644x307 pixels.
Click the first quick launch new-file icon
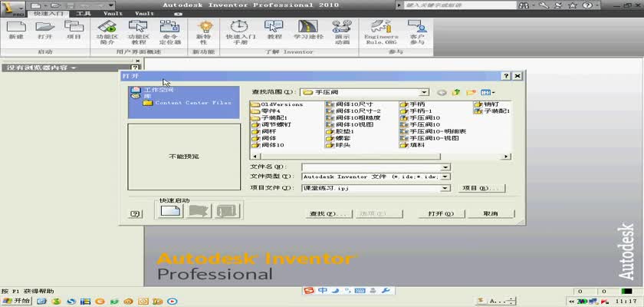171,211
